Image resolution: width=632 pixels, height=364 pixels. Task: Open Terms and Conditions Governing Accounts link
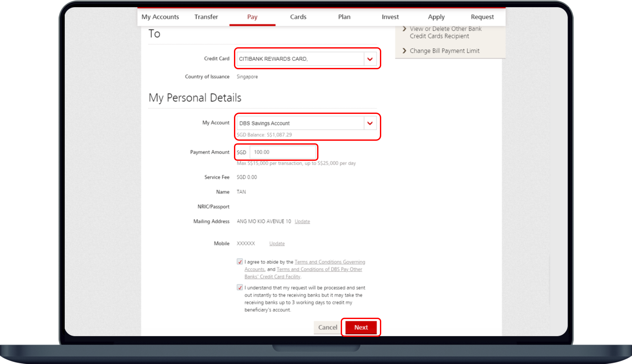pyautogui.click(x=330, y=262)
